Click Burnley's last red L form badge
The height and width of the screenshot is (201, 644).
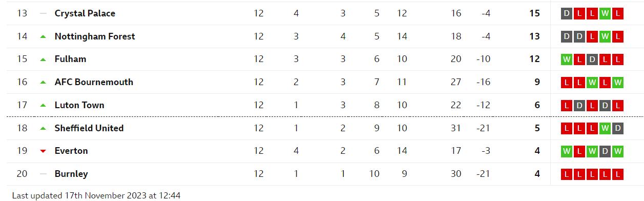click(618, 174)
